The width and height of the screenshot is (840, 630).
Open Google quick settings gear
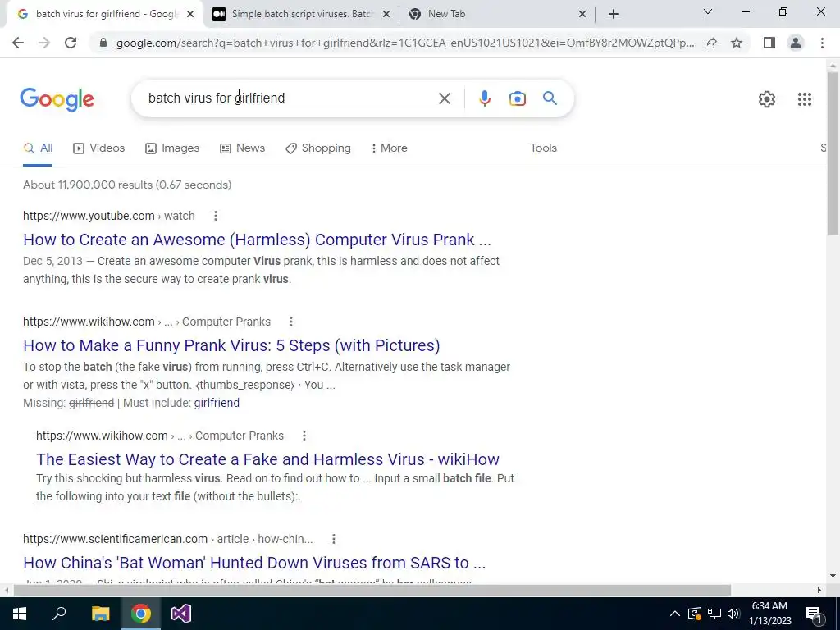[x=767, y=99]
